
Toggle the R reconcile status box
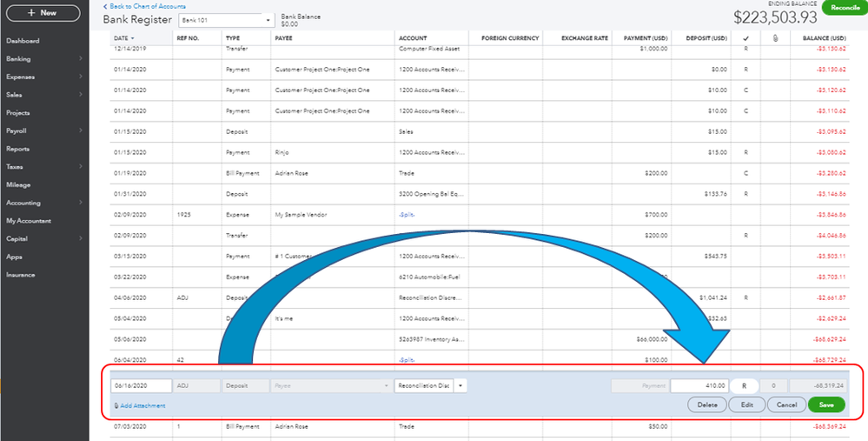tap(745, 385)
